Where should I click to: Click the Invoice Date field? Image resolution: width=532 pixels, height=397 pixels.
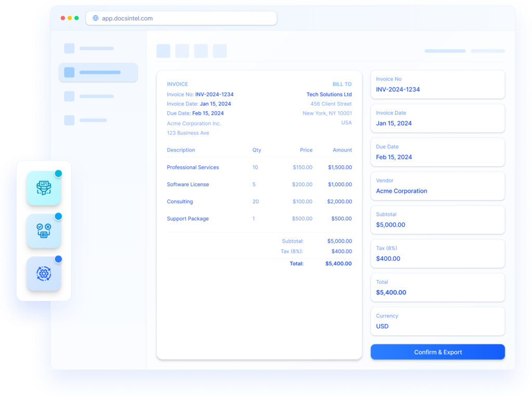tap(437, 118)
